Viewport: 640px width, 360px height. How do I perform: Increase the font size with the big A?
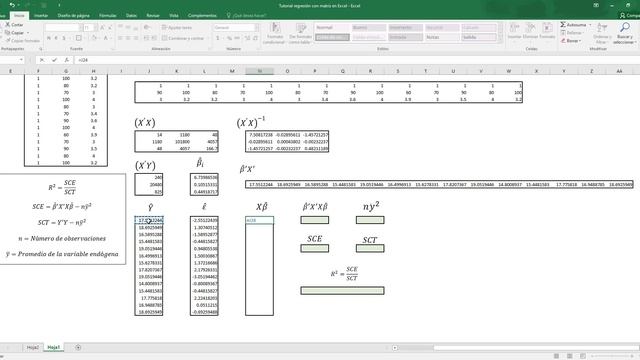[x=102, y=27]
